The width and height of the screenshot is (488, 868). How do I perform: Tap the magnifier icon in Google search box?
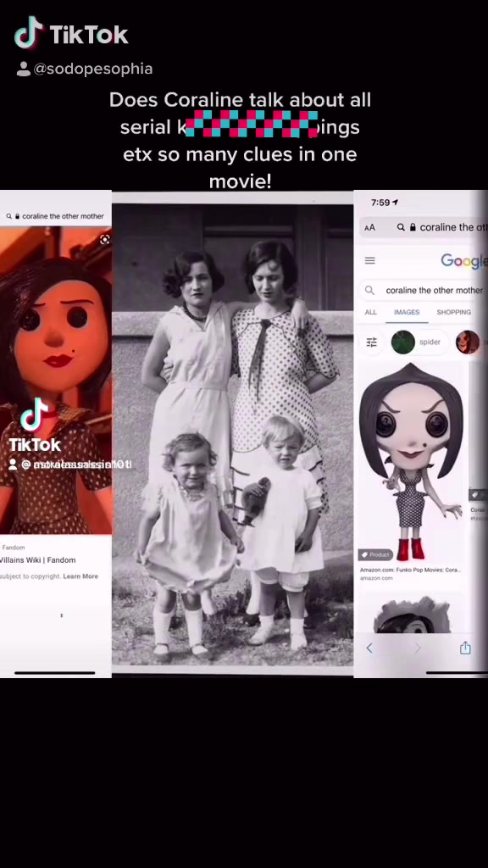[370, 290]
